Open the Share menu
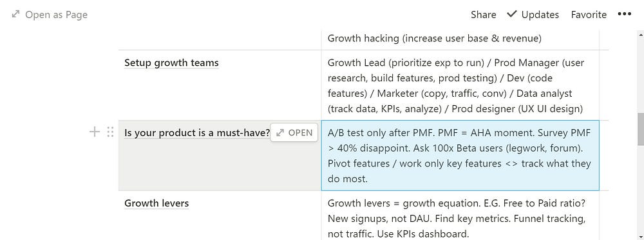 [484, 15]
